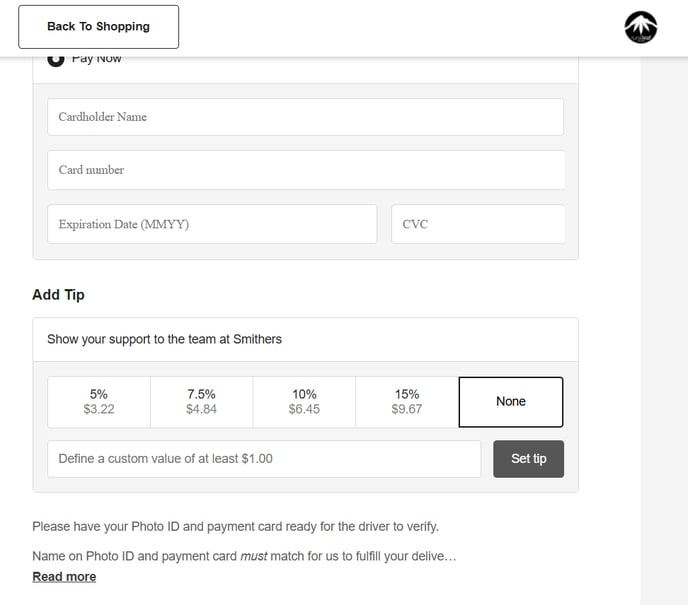Choose None for tip

coord(510,401)
